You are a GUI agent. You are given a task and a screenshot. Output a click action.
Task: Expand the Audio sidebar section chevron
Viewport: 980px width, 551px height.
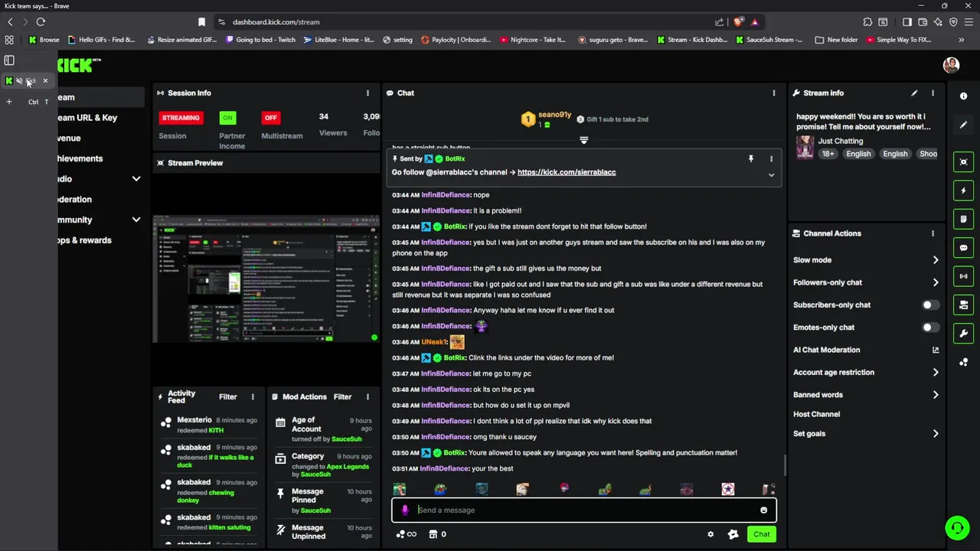tap(136, 179)
